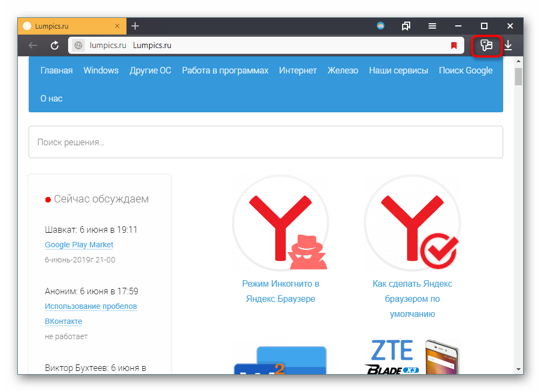Reload the page with the refresh icon

(x=55, y=46)
